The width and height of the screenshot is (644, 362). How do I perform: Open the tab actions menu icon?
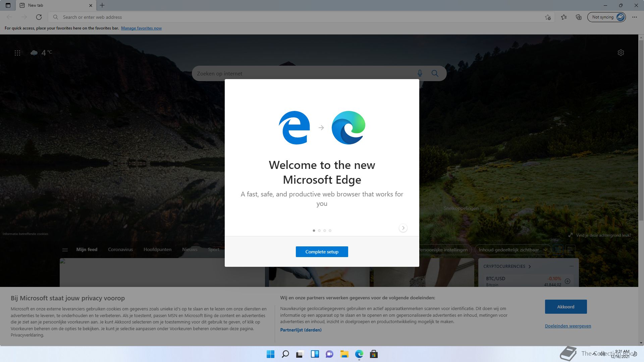point(8,5)
